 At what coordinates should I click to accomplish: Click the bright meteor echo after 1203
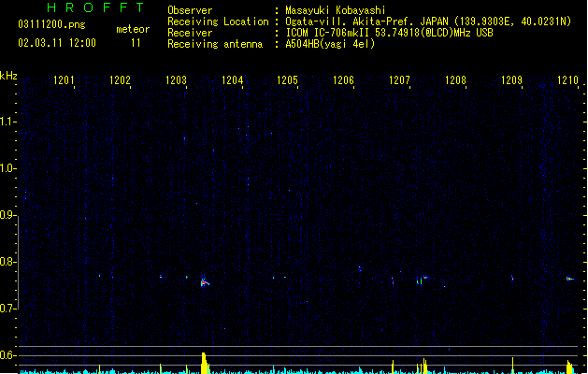(204, 281)
